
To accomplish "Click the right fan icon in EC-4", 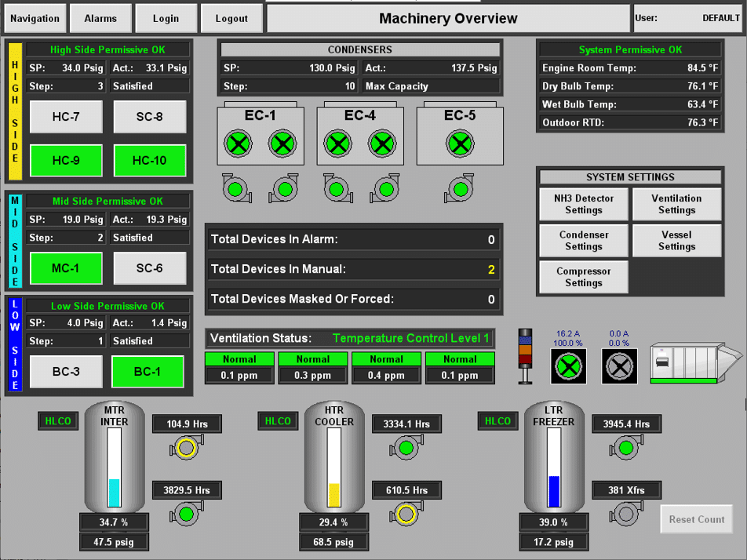I will click(x=382, y=144).
